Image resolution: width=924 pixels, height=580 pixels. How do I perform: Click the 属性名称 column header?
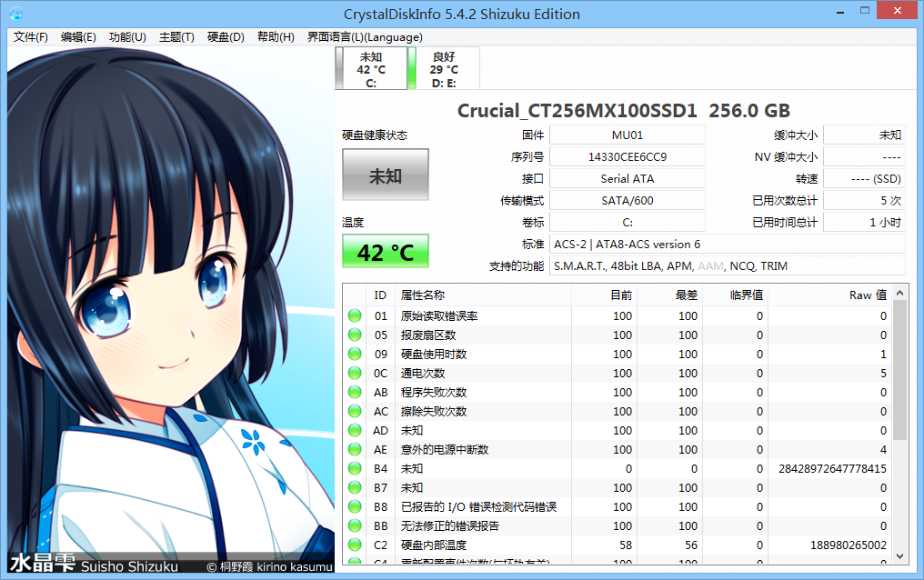483,295
